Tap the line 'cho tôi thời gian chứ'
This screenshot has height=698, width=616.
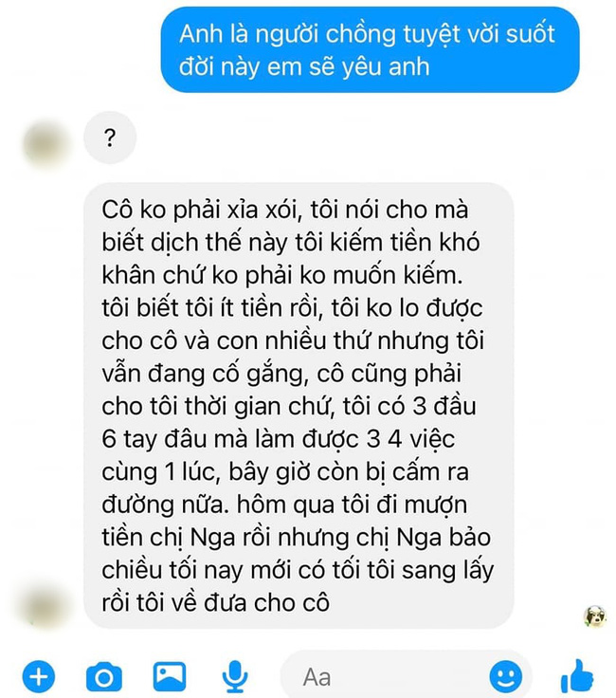(x=218, y=407)
